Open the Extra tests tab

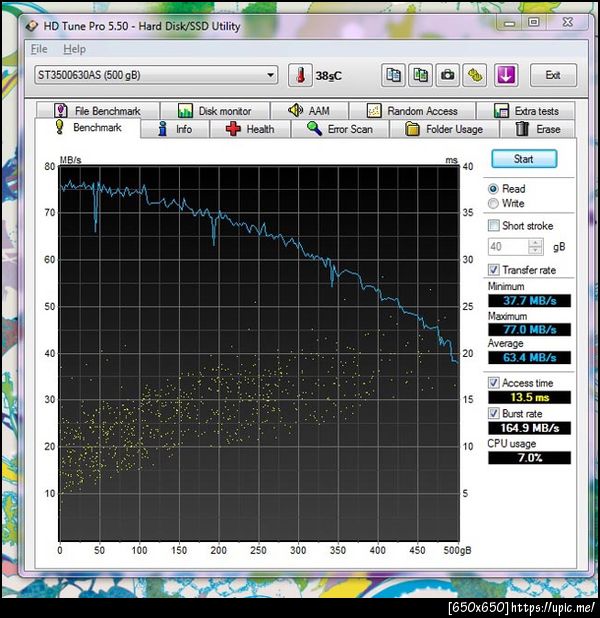tap(526, 111)
